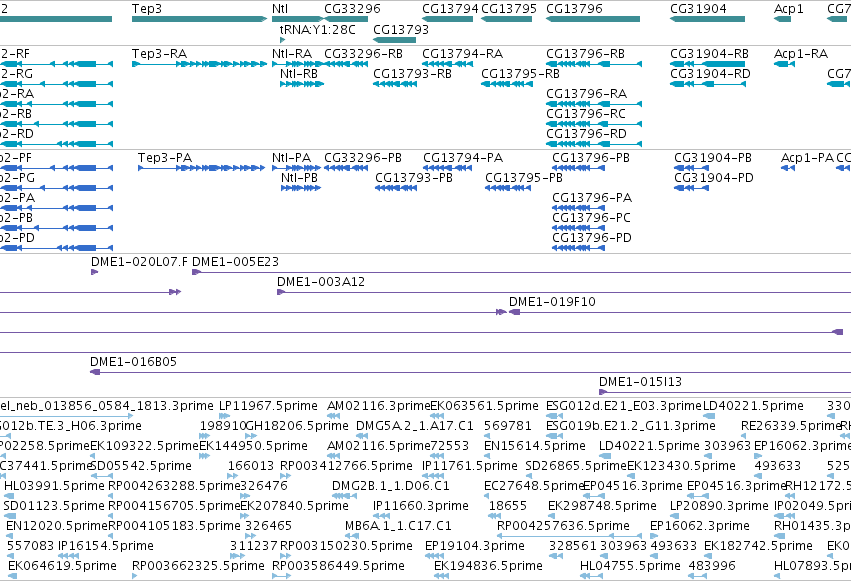Select the DMG5A.2_1.A17.C1 EST feature
Screen dimensions: 851x581
point(362,436)
